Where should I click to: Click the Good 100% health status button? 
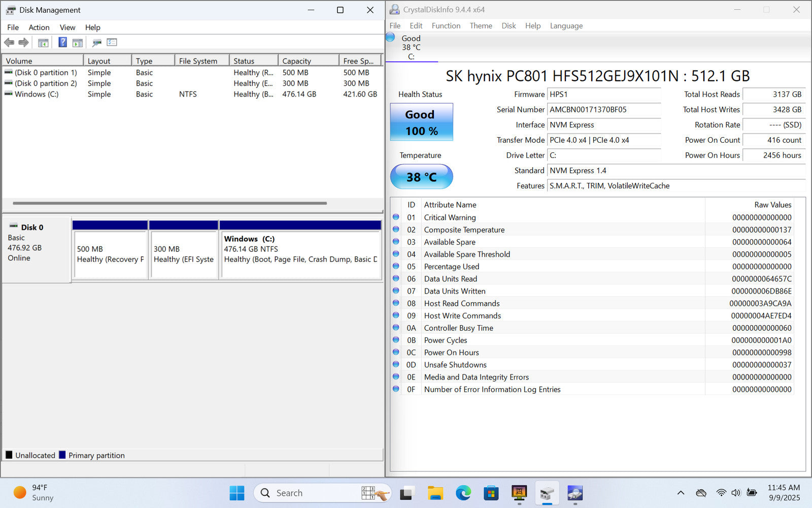(x=421, y=122)
